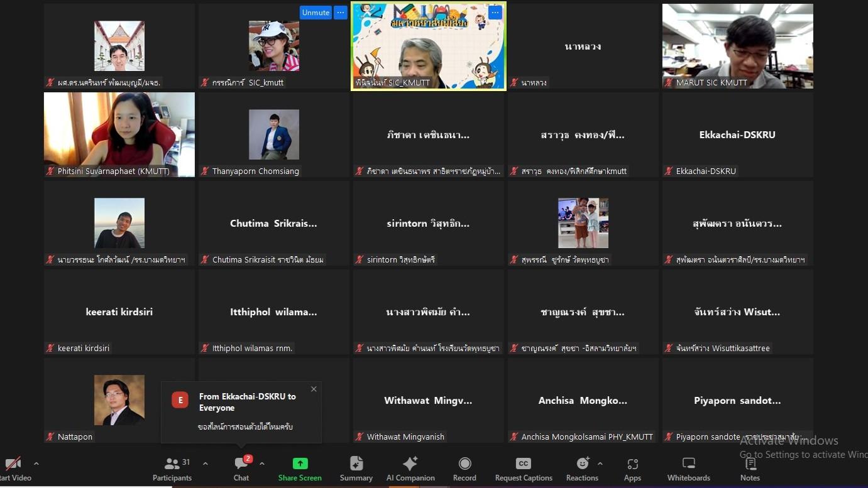This screenshot has width=868, height=488.
Task: Expand the video options arrow
Action: coord(36,464)
